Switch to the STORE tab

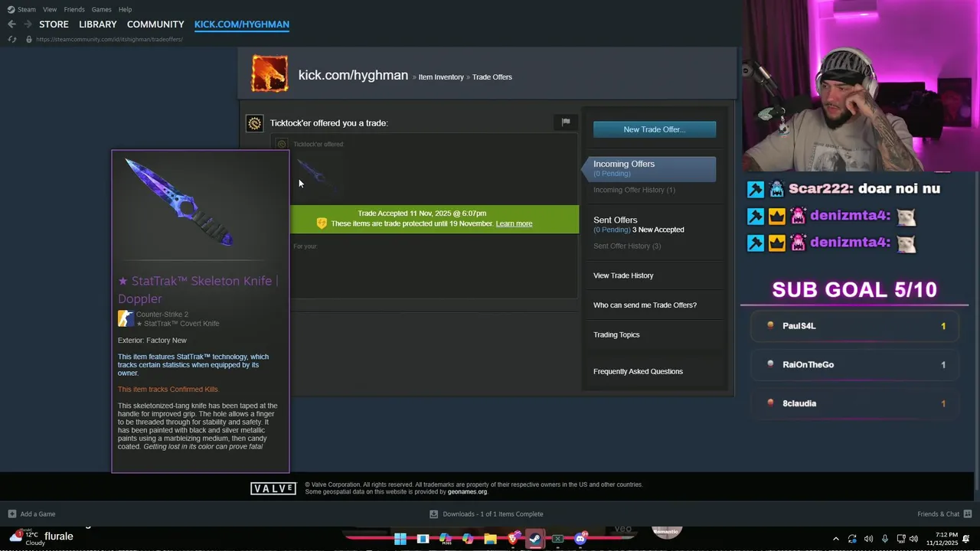tap(54, 24)
